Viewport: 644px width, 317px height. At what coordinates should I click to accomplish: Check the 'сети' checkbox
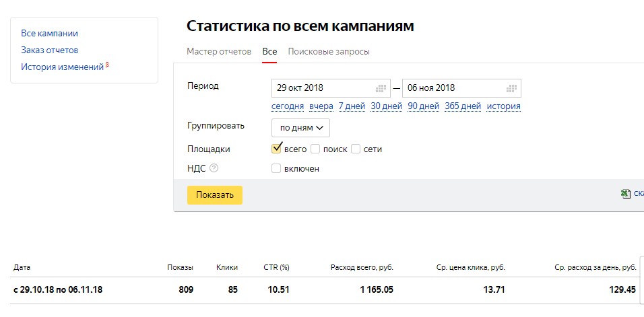coord(356,149)
